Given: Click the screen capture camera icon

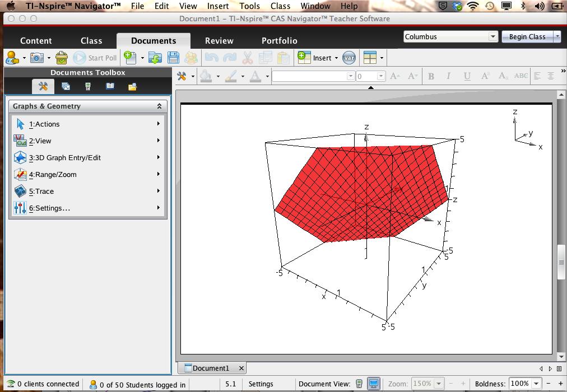Looking at the screenshot, I should (37, 58).
